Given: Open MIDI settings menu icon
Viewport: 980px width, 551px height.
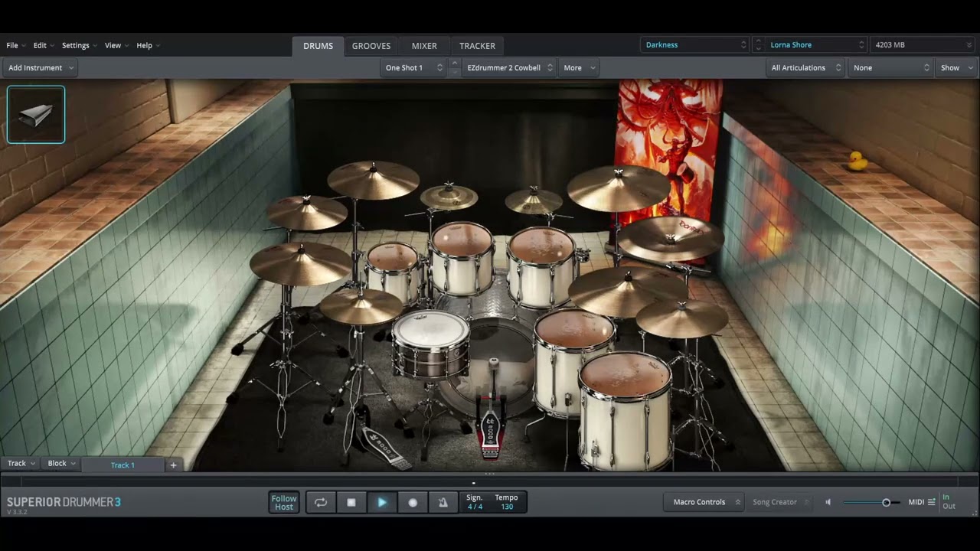Looking at the screenshot, I should (931, 502).
